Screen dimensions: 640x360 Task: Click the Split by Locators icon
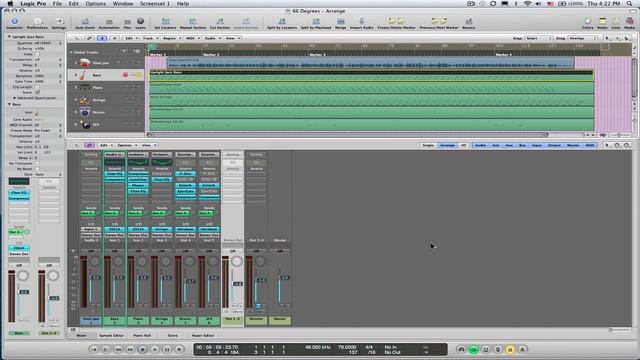point(282,21)
